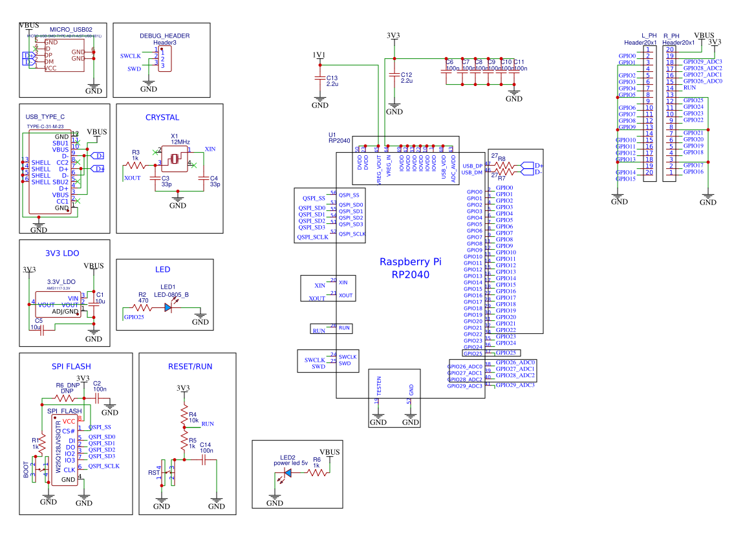Viewport: 756px width, 535px height.
Task: Select resistor R3 1k in crystal block
Action: tap(135, 166)
